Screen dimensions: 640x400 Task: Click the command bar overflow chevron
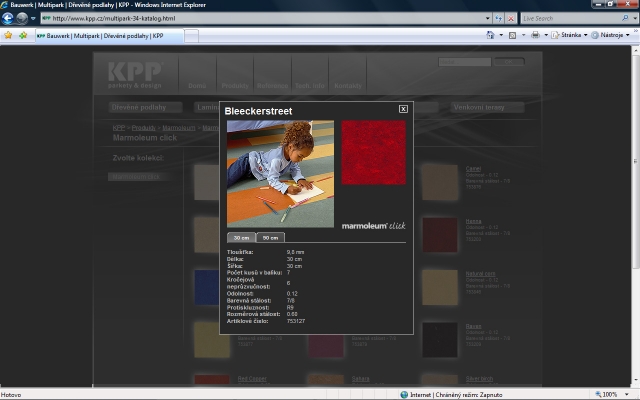[x=636, y=31]
